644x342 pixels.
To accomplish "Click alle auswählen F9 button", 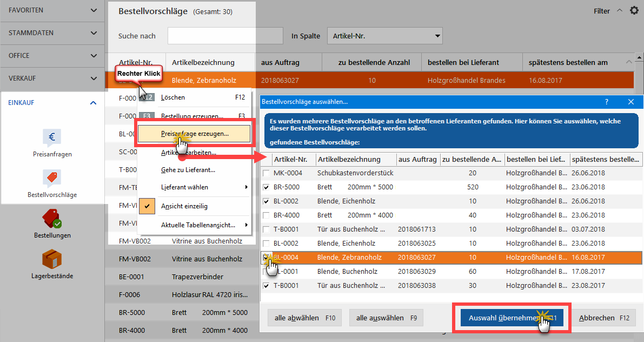I will [x=387, y=318].
